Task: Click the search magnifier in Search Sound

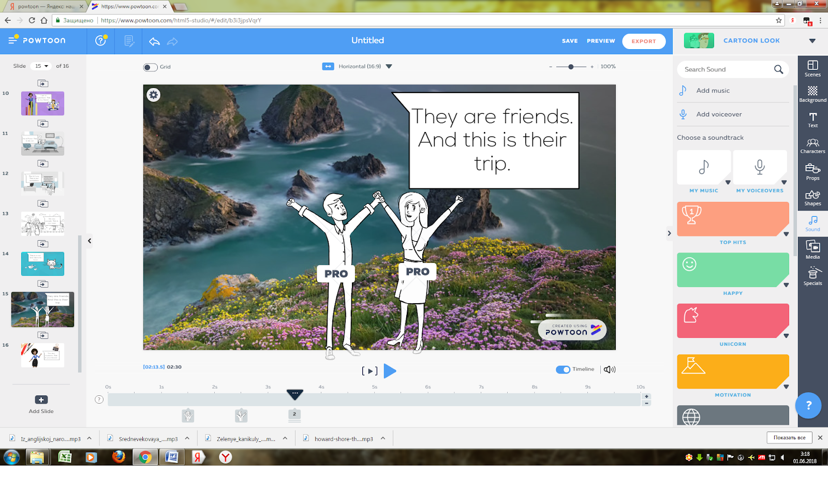Action: pos(778,69)
